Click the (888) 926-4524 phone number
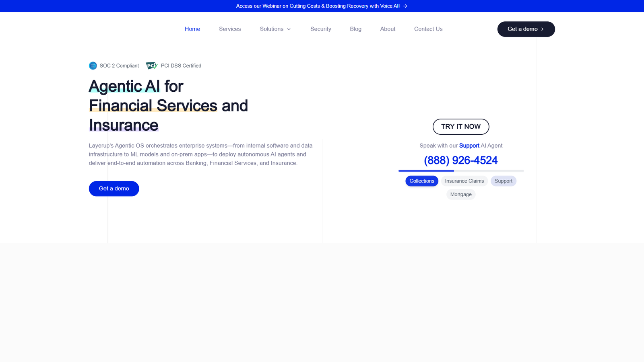 point(461,160)
